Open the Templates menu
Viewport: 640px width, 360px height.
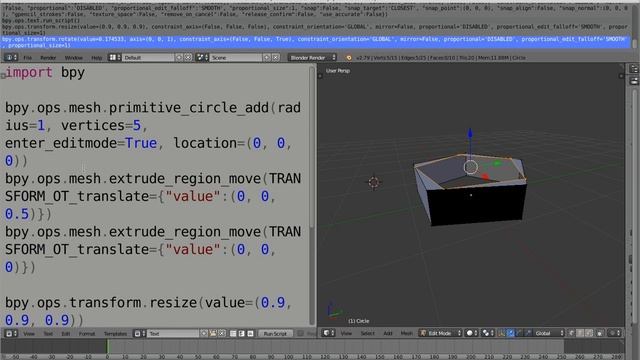(116, 334)
